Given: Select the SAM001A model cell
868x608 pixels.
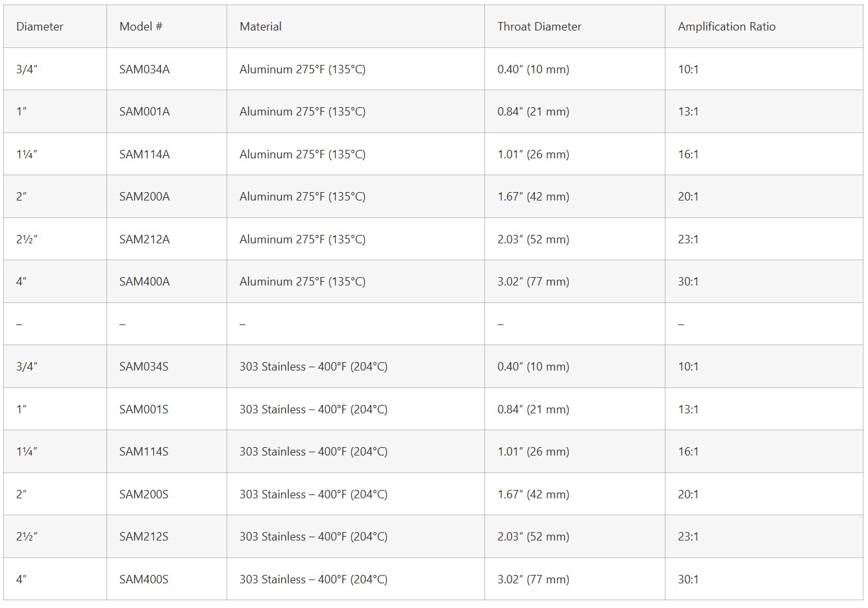Looking at the screenshot, I should tap(144, 112).
